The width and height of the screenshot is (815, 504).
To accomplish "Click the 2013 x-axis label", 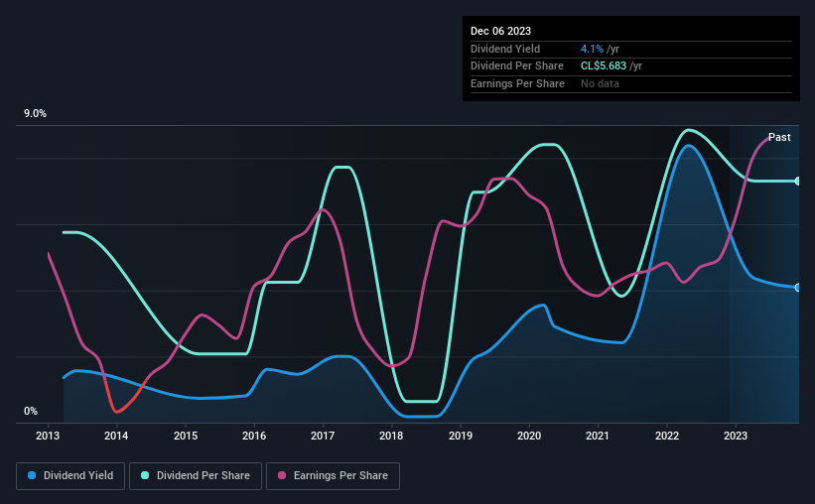I will click(x=48, y=436).
